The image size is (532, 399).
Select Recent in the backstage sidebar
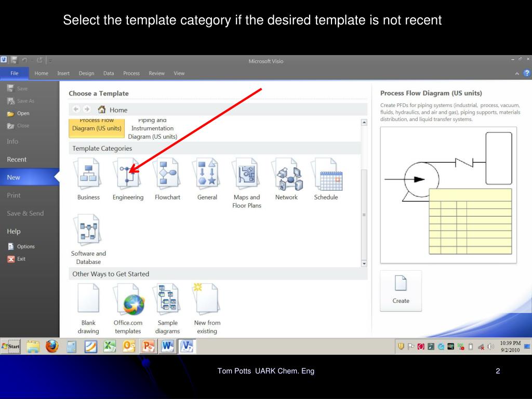[x=17, y=159]
